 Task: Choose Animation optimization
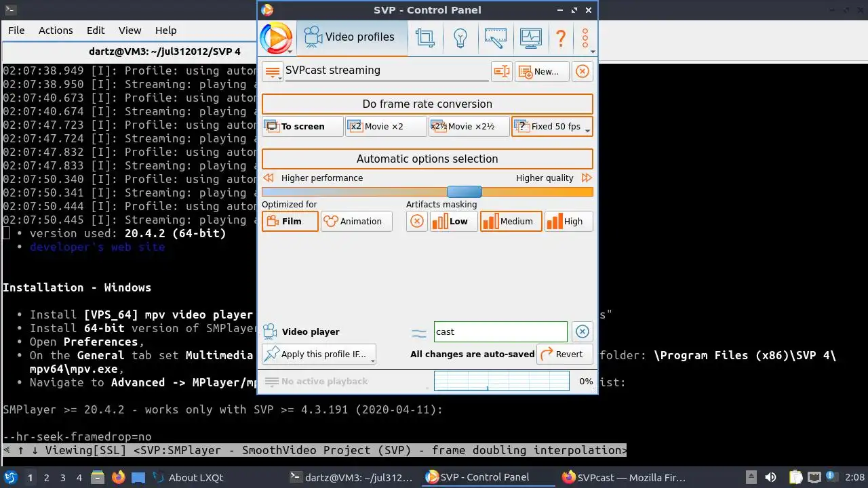356,221
